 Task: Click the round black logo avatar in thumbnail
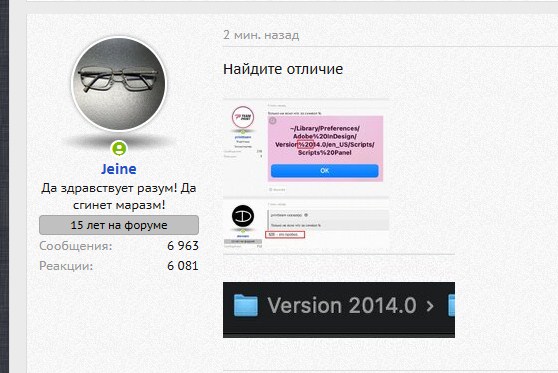[x=243, y=216]
